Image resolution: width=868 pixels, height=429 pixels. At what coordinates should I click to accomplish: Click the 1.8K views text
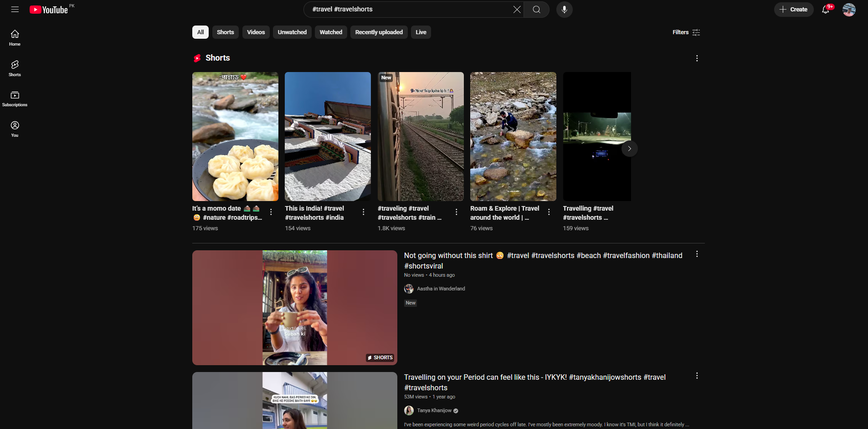pyautogui.click(x=391, y=228)
